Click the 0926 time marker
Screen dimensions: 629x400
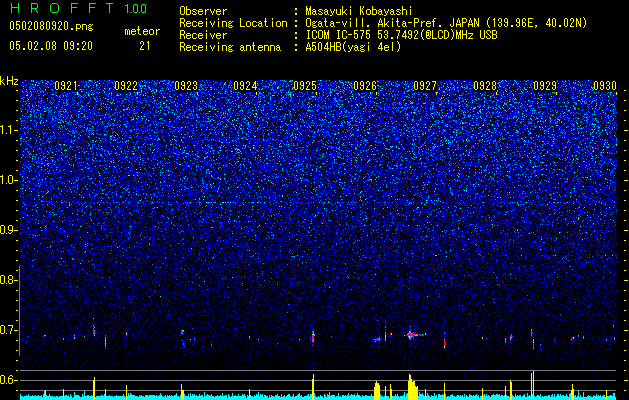tap(365, 86)
